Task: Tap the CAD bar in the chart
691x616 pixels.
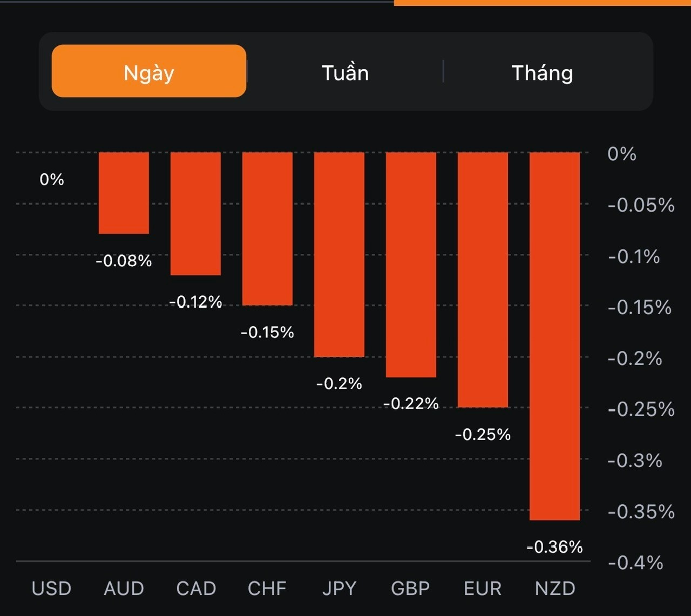Action: point(195,213)
